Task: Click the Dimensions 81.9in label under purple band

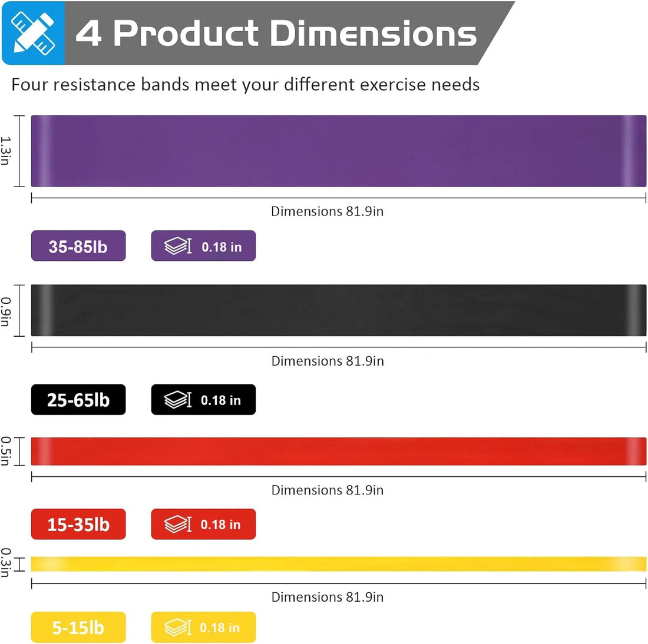Action: [327, 211]
